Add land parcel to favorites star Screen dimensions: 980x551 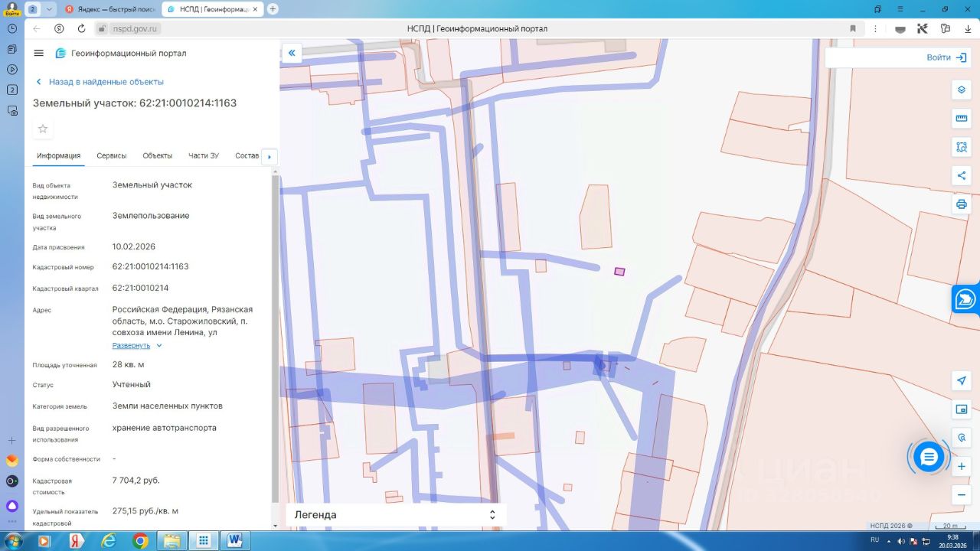click(43, 129)
